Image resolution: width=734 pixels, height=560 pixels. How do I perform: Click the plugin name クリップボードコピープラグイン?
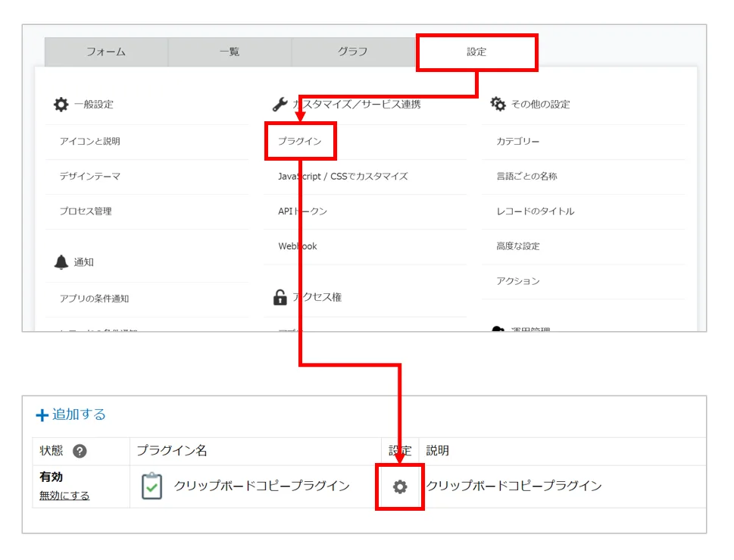262,486
